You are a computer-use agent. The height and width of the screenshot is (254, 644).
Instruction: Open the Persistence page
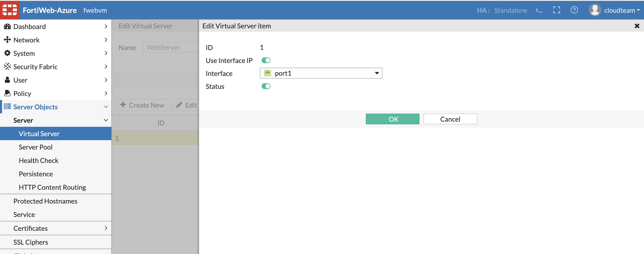(x=55, y=174)
